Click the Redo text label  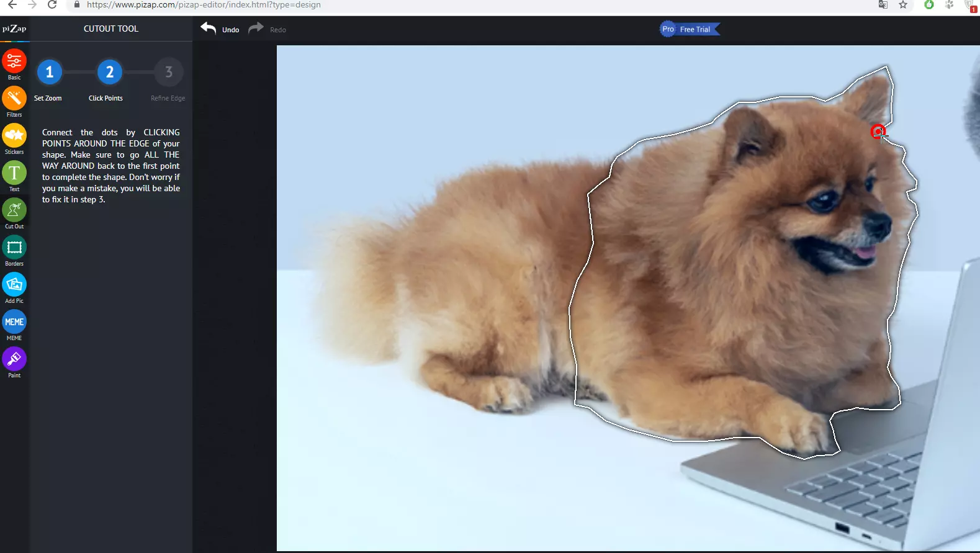(x=278, y=30)
